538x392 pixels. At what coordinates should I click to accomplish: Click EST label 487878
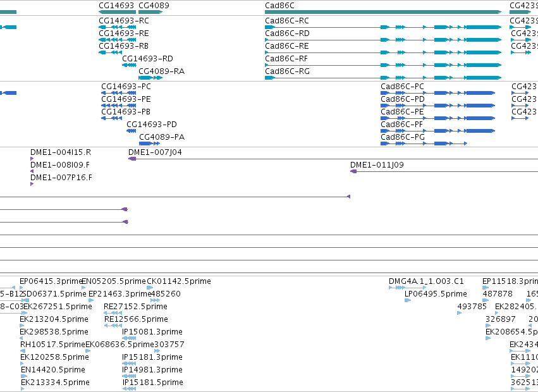click(x=498, y=294)
